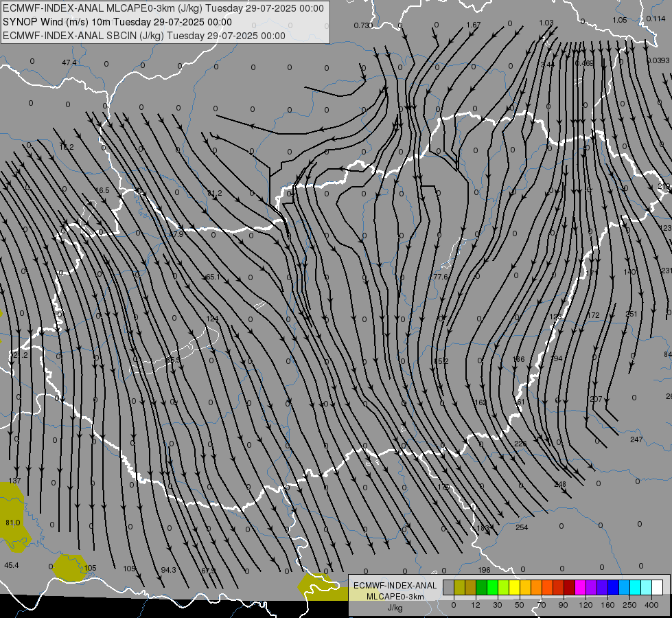Image resolution: width=672 pixels, height=618 pixels.
Task: Click the legend scale label 120
Action: pos(586,605)
